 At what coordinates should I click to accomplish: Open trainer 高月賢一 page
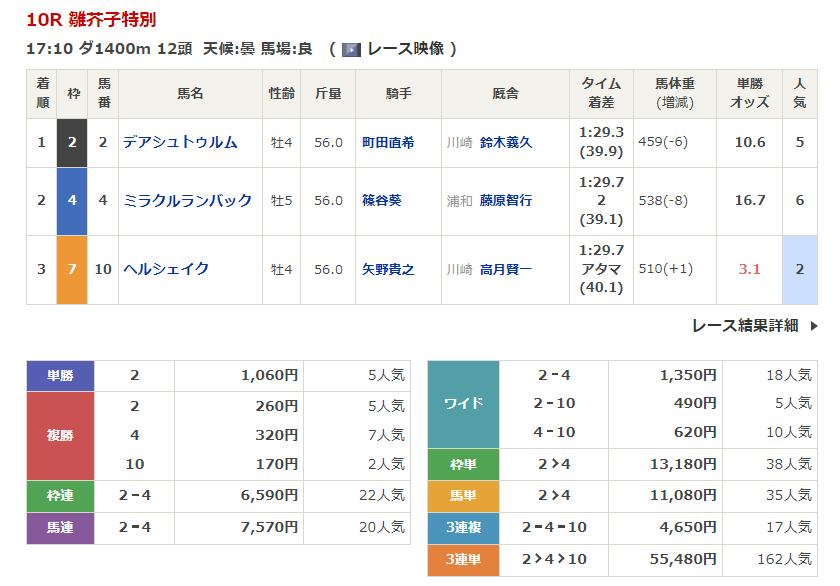point(506,269)
